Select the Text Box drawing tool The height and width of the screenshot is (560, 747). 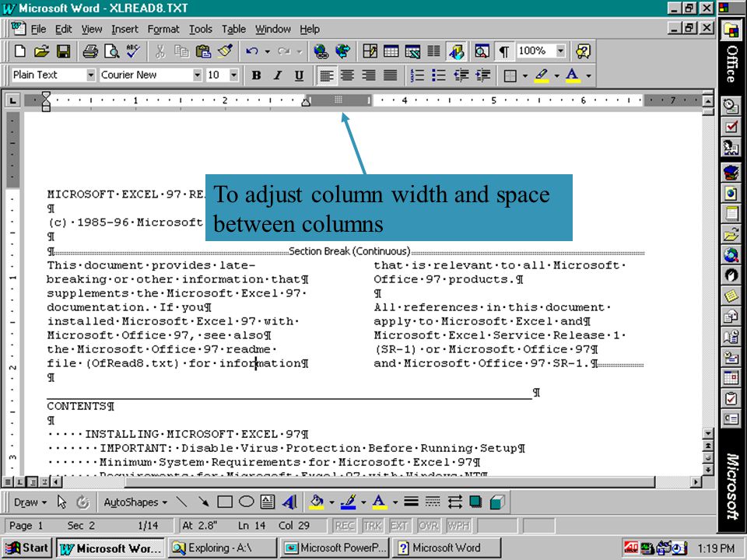268,502
